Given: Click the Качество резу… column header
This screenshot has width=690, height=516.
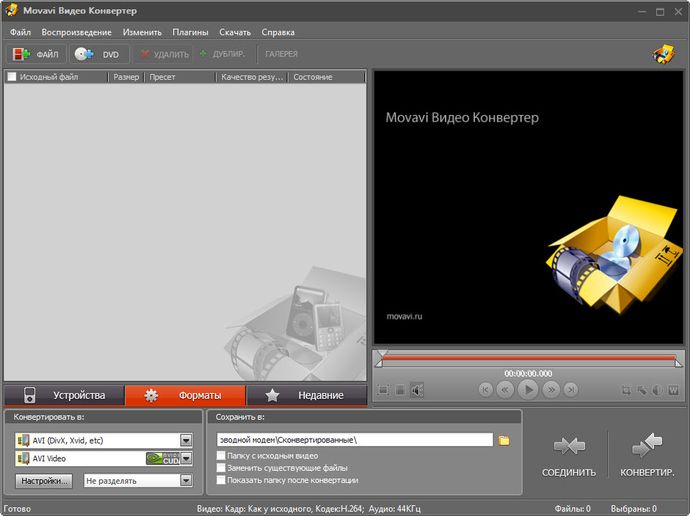Looking at the screenshot, I should click(x=252, y=77).
